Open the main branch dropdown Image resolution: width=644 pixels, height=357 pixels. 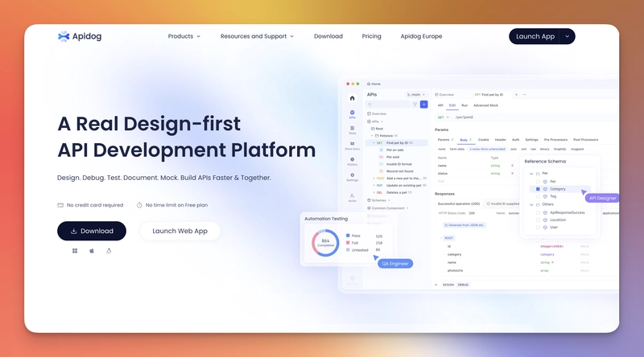coord(415,94)
